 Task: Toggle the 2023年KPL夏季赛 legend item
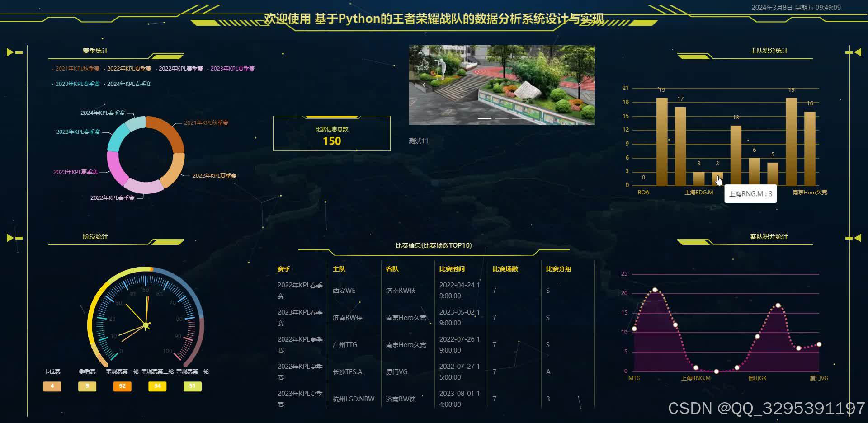point(231,69)
